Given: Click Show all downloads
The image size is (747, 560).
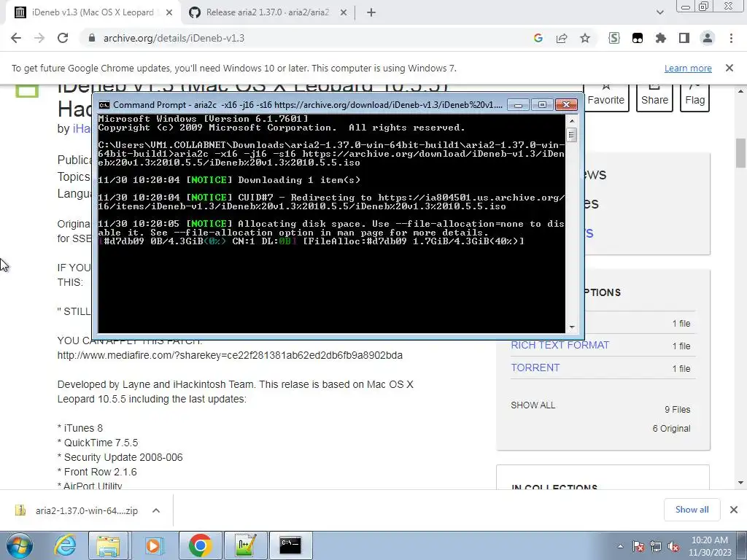Looking at the screenshot, I should pyautogui.click(x=692, y=510).
